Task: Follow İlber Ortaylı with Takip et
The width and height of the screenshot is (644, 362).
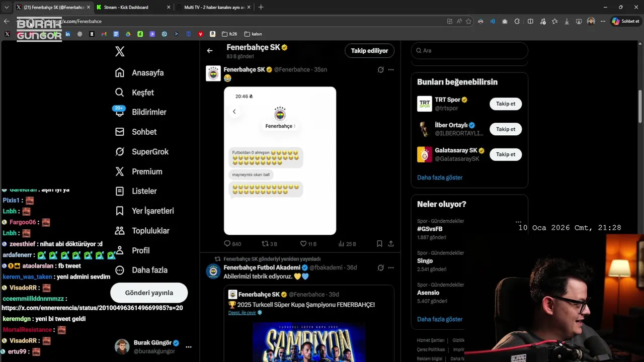Action: coord(506,129)
